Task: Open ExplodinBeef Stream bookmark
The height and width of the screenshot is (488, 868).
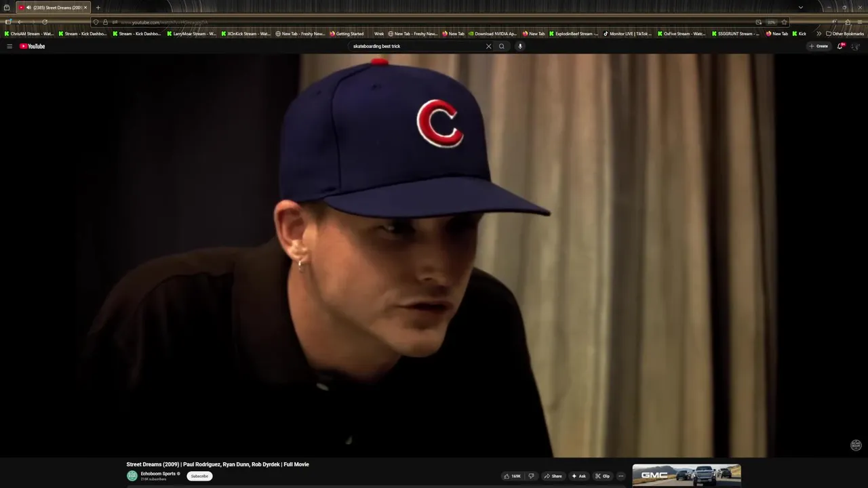Action: coord(574,34)
